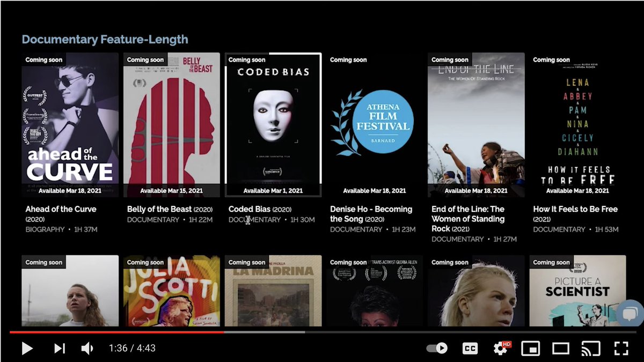644x362 pixels.
Task: Click the DOCUMENTARY • 1H 27M text
Action: [x=474, y=239]
